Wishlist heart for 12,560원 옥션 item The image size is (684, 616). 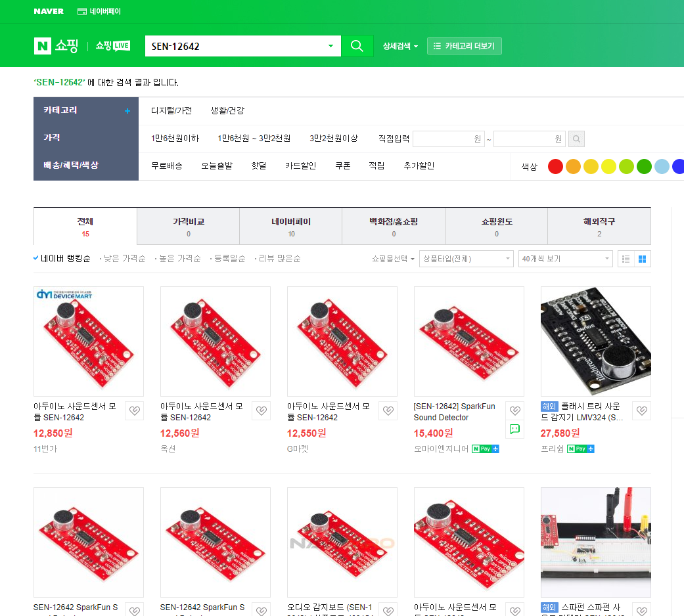pos(262,410)
